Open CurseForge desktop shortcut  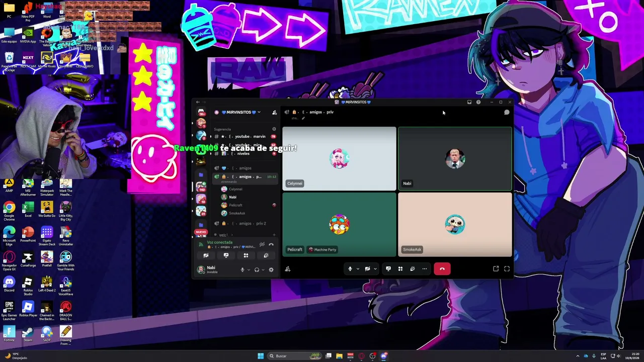pos(28,260)
